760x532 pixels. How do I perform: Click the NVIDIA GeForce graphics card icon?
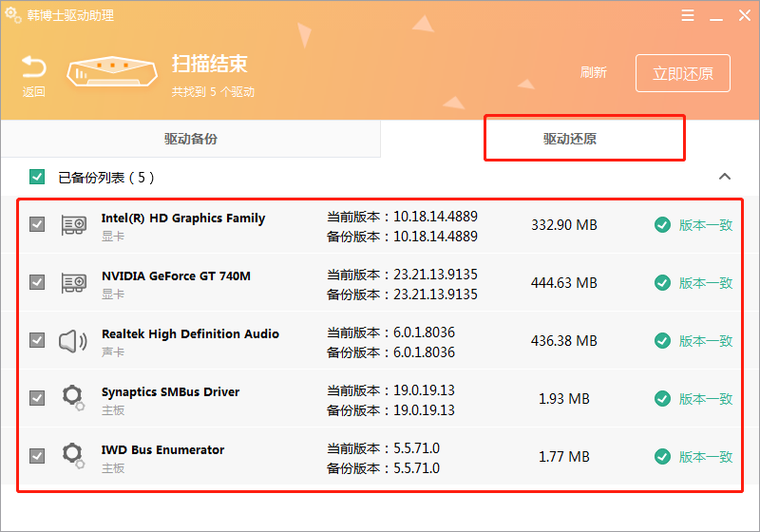tap(73, 283)
